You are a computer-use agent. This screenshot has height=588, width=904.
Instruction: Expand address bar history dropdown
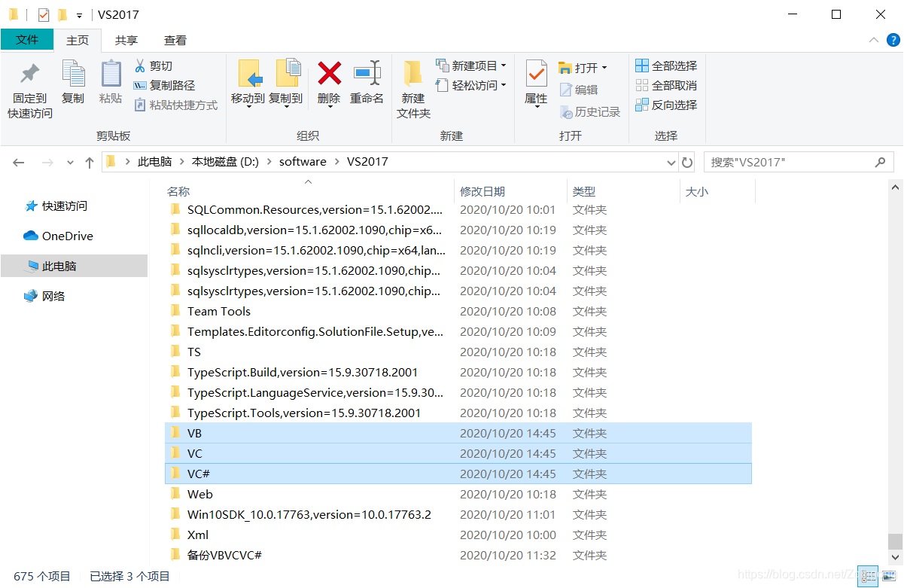(671, 162)
